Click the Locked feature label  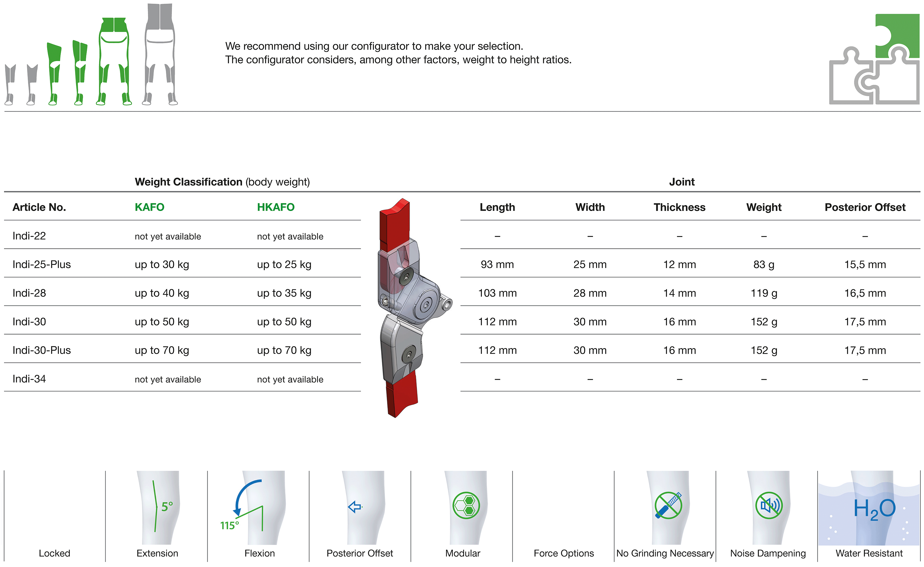point(54,553)
